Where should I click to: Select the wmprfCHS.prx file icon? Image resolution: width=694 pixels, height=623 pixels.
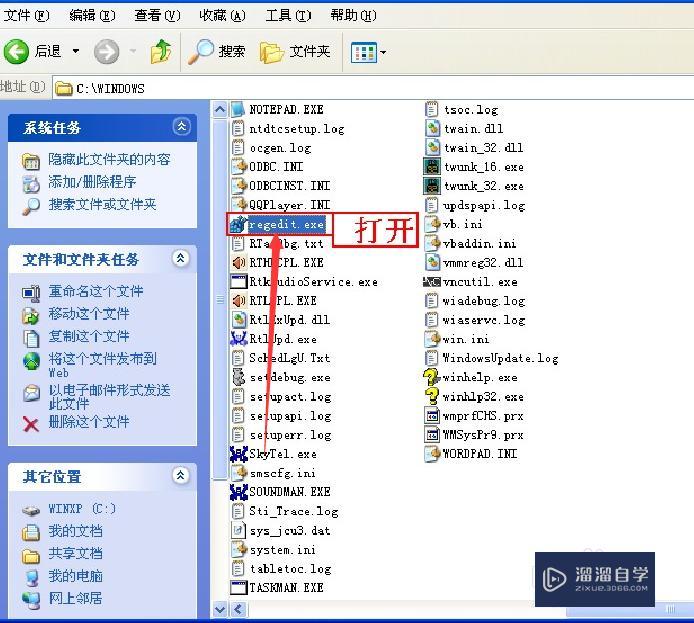point(432,416)
